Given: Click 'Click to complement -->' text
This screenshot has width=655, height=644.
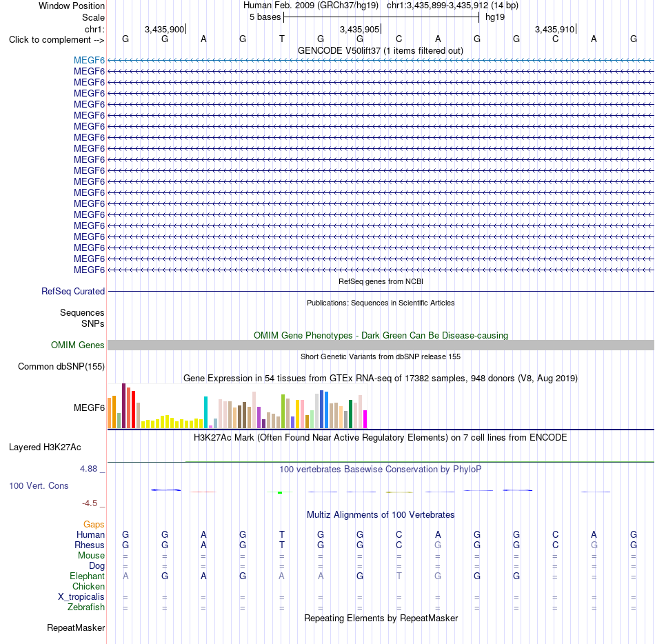Looking at the screenshot, I should [57, 40].
